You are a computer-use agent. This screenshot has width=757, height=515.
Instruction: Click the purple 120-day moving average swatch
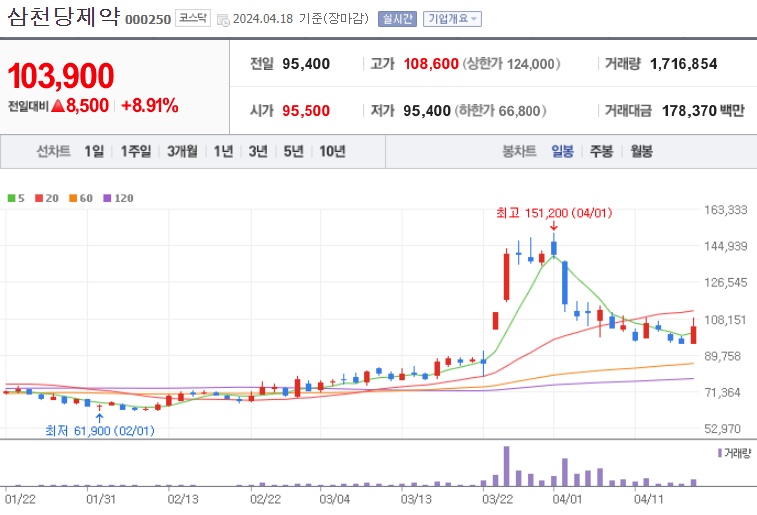click(107, 198)
